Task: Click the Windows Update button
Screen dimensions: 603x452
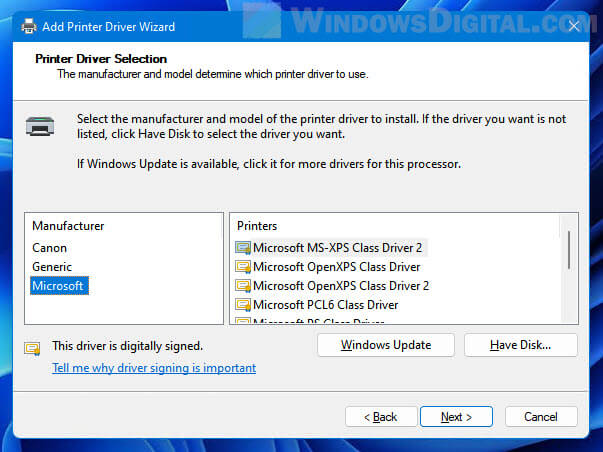Action: point(386,345)
